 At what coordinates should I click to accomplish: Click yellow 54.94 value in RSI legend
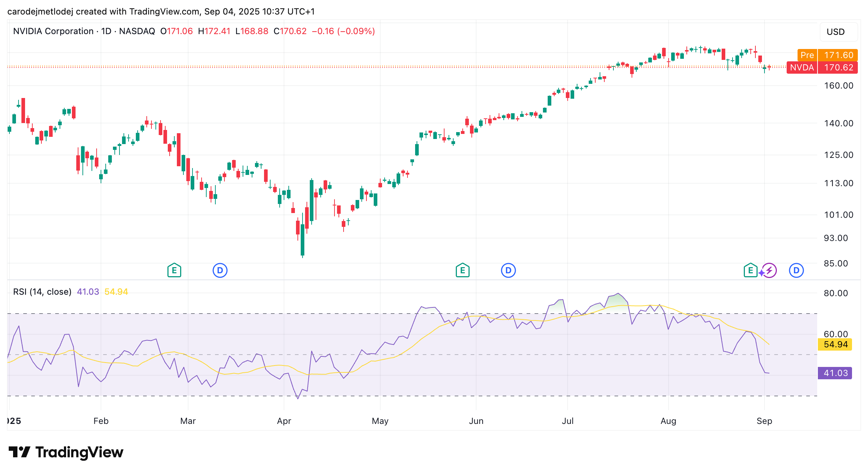pos(116,292)
